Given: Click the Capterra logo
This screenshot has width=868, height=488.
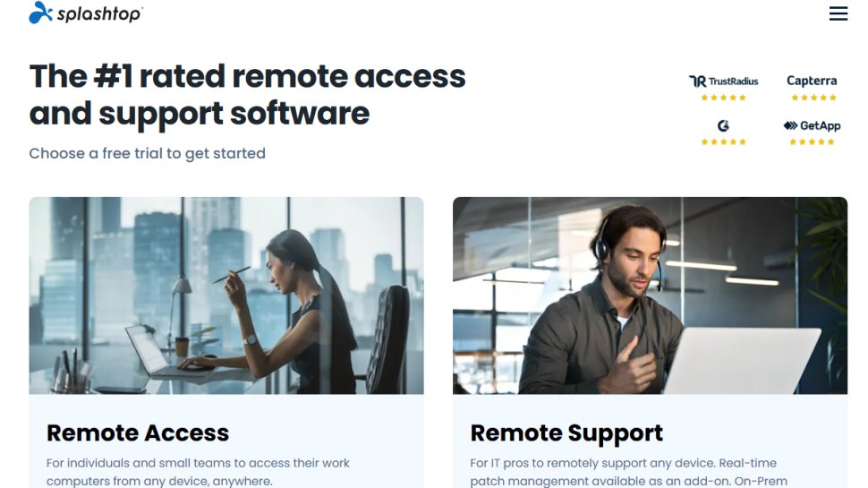Looking at the screenshot, I should coord(812,81).
